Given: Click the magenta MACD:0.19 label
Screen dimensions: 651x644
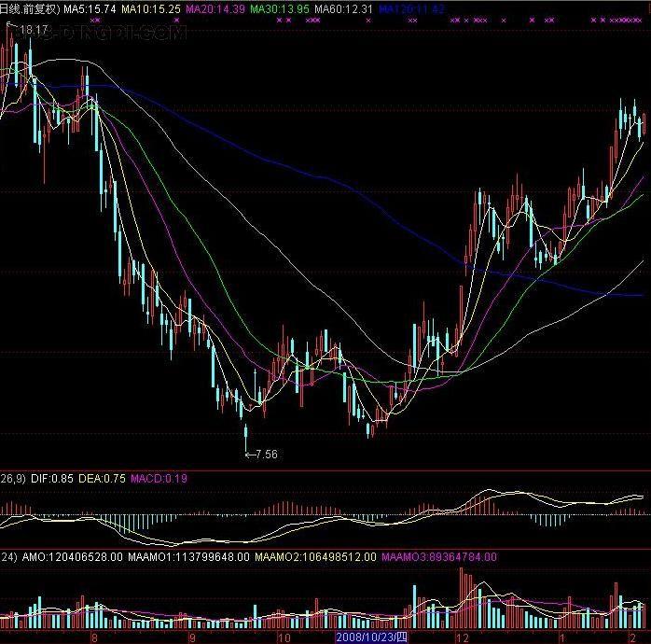Looking at the screenshot, I should [158, 479].
